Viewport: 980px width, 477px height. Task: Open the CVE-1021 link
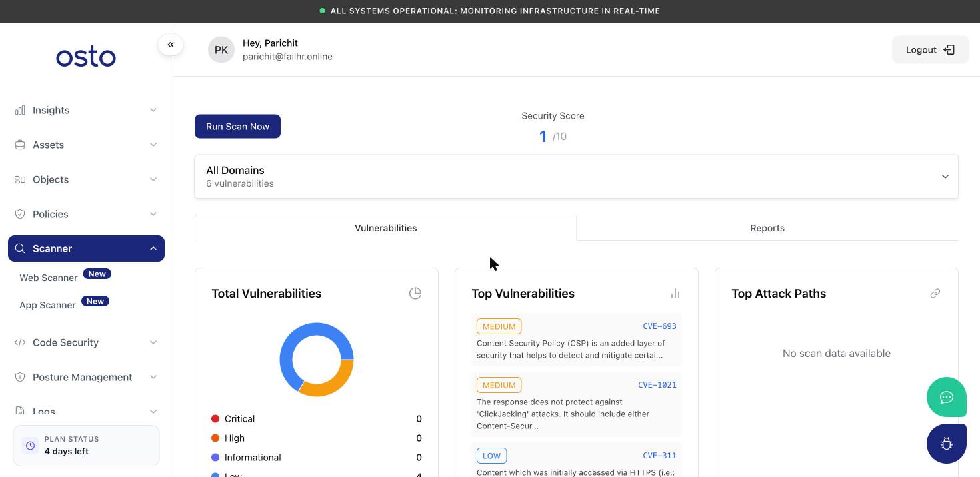pyautogui.click(x=657, y=385)
